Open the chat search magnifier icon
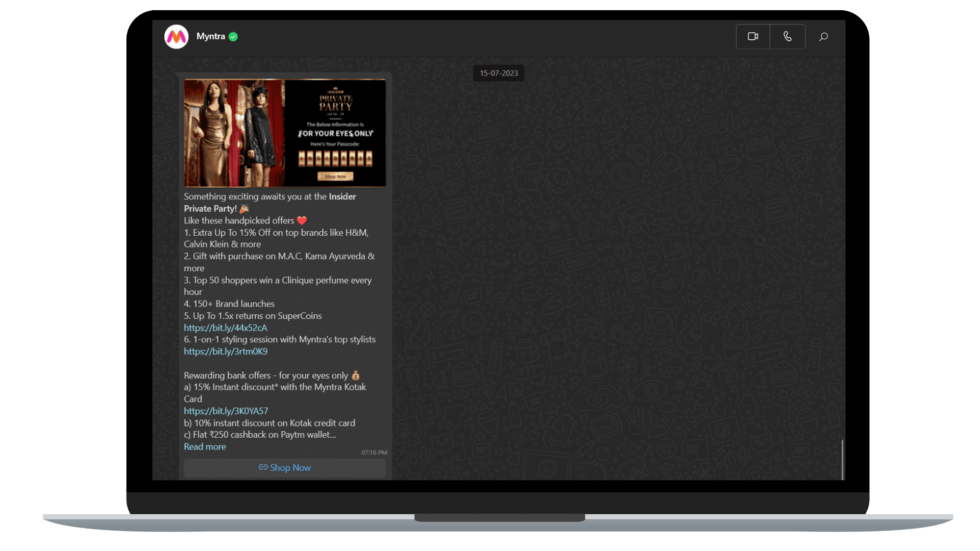This screenshot has height=551, width=980. (x=823, y=37)
